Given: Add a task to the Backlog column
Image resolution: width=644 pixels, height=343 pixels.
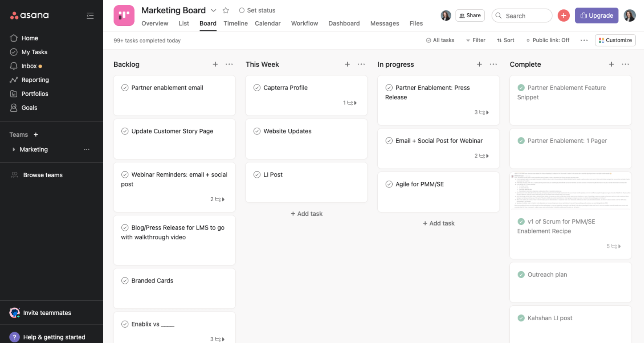Looking at the screenshot, I should (215, 64).
